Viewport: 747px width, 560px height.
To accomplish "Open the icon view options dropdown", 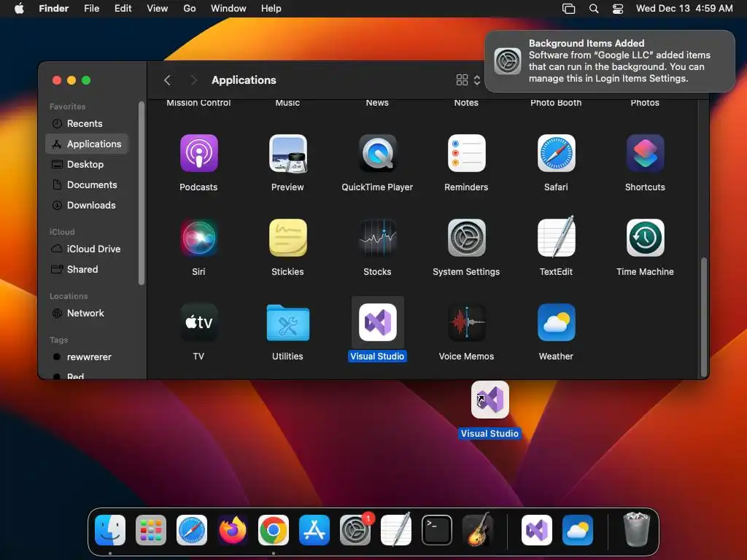I will [x=468, y=80].
